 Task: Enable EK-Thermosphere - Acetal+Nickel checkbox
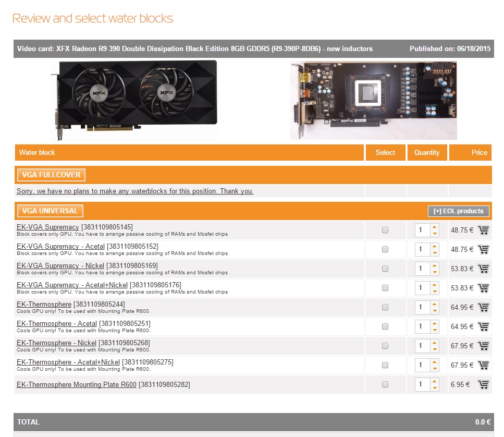click(x=385, y=365)
